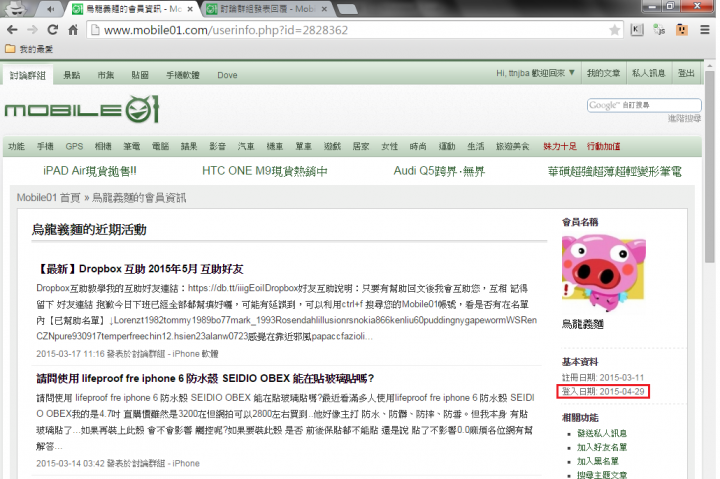This screenshot has height=479, width=720.
Task: Click the 華碩超強超薄 laptop ad link
Action: pos(614,172)
